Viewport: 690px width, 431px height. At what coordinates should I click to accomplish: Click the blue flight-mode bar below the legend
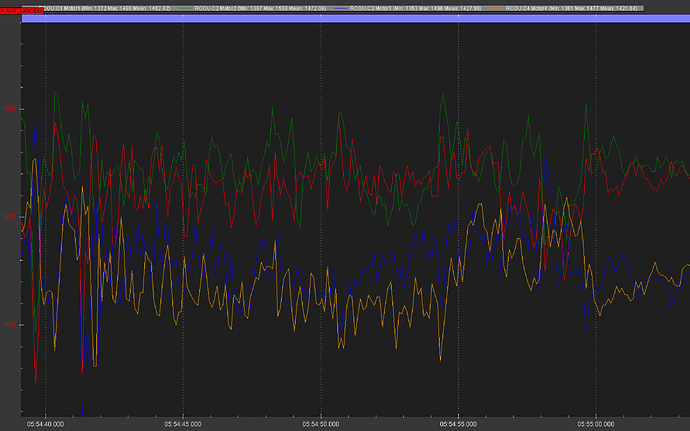(350, 18)
